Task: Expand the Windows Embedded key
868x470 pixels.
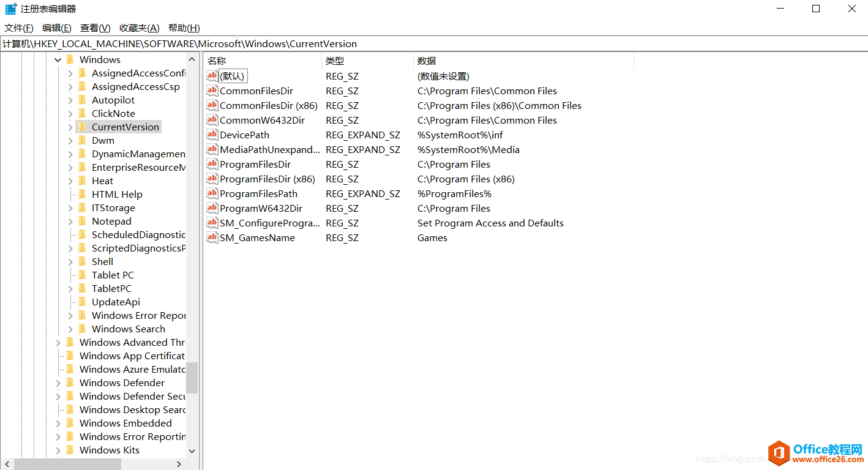Action: pyautogui.click(x=58, y=423)
